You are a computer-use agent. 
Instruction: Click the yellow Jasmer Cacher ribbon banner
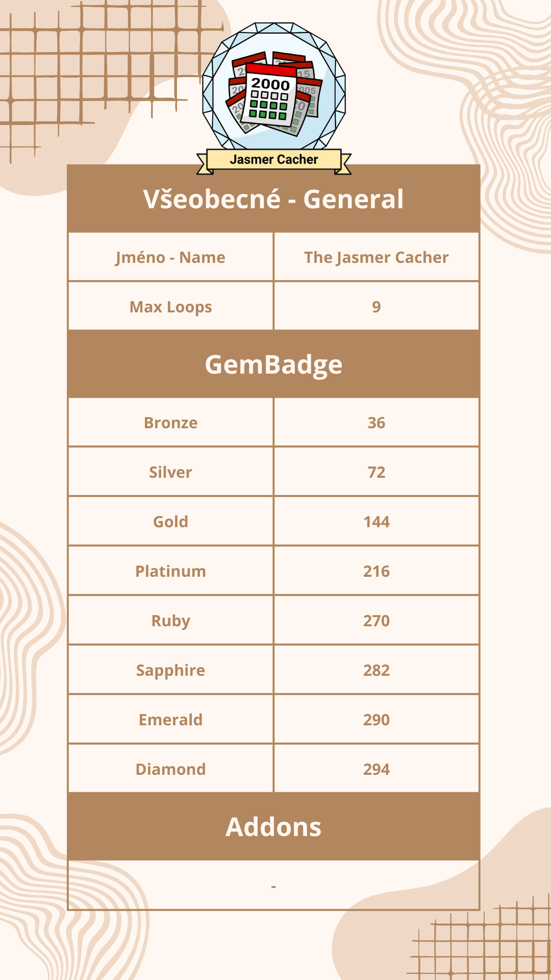click(273, 160)
